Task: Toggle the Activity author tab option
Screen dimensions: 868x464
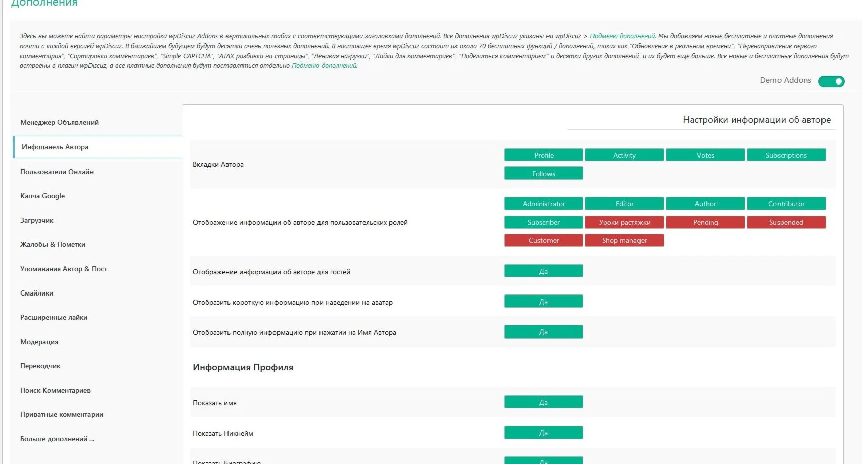Action: [x=624, y=155]
